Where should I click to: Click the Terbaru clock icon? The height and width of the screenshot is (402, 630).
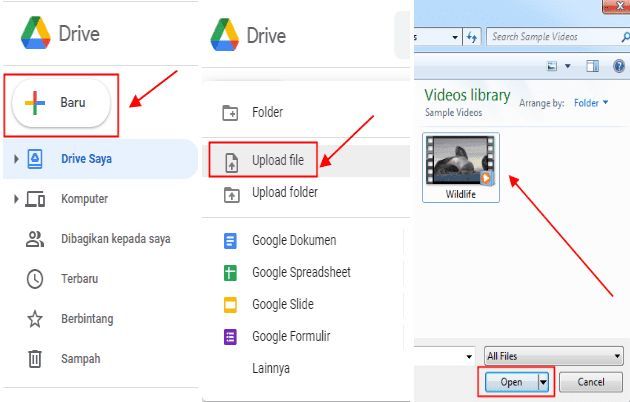tap(35, 279)
